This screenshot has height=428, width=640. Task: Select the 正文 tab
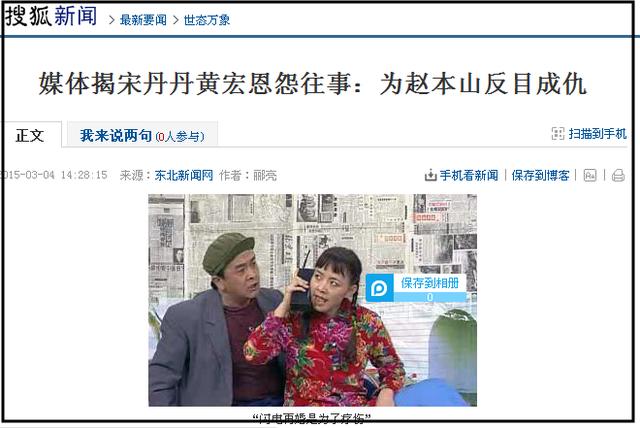30,135
